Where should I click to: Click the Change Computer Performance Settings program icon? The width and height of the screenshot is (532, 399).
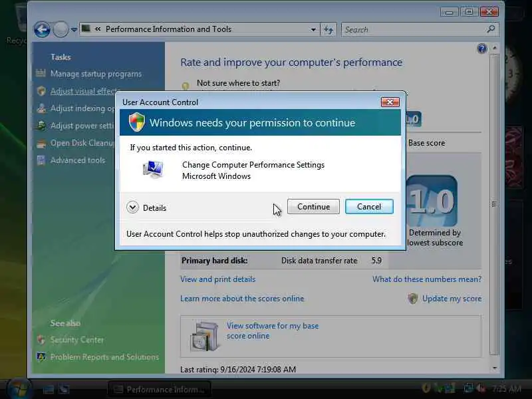pyautogui.click(x=154, y=170)
